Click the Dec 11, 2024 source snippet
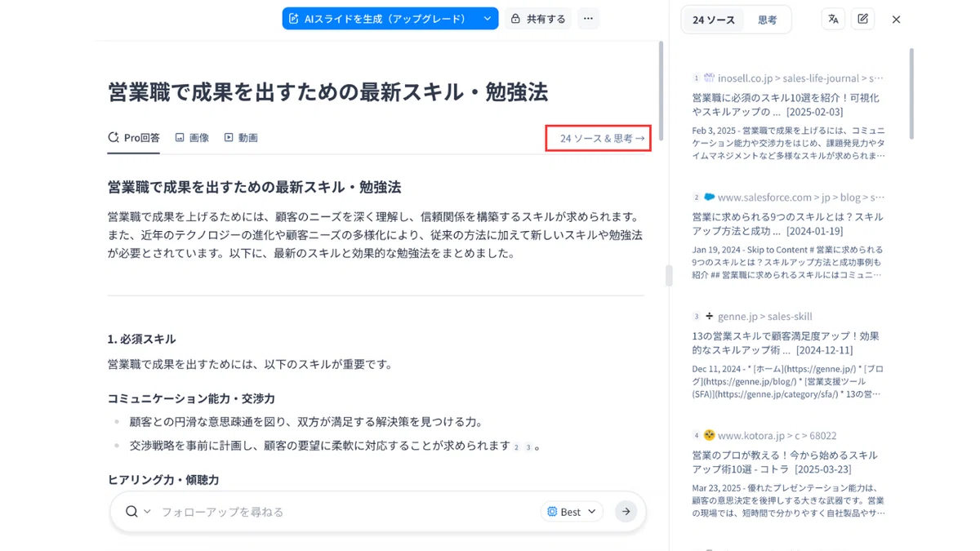Screen dimensions: 980x551 (x=788, y=381)
